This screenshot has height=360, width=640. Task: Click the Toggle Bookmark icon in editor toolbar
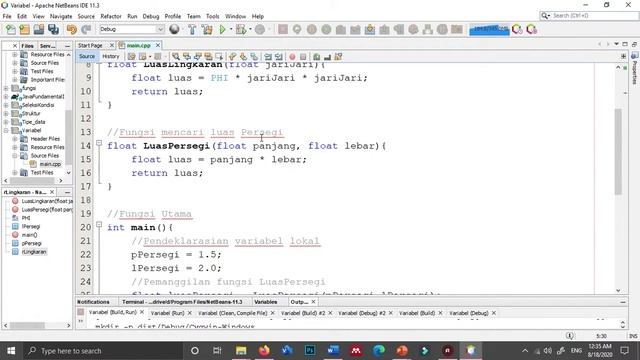coord(254,56)
